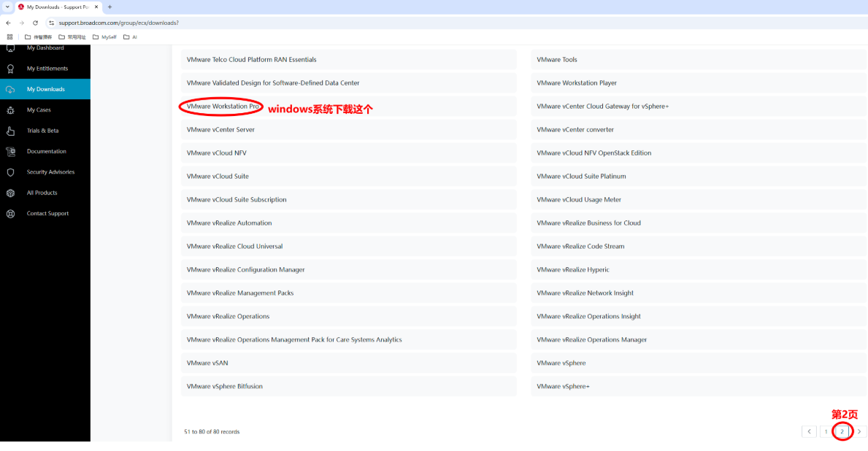Open the VMware Workstation Pro download link
868x451 pixels.
pyautogui.click(x=221, y=106)
